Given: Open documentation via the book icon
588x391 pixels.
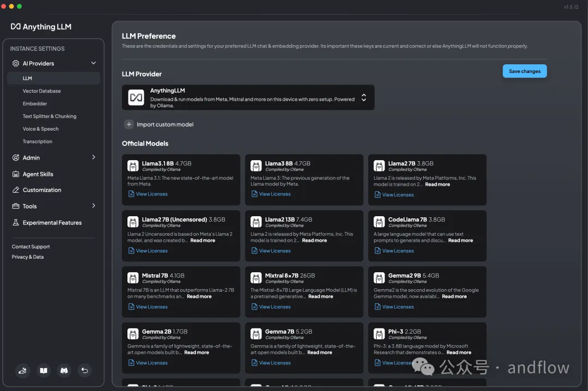Looking at the screenshot, I should point(44,371).
